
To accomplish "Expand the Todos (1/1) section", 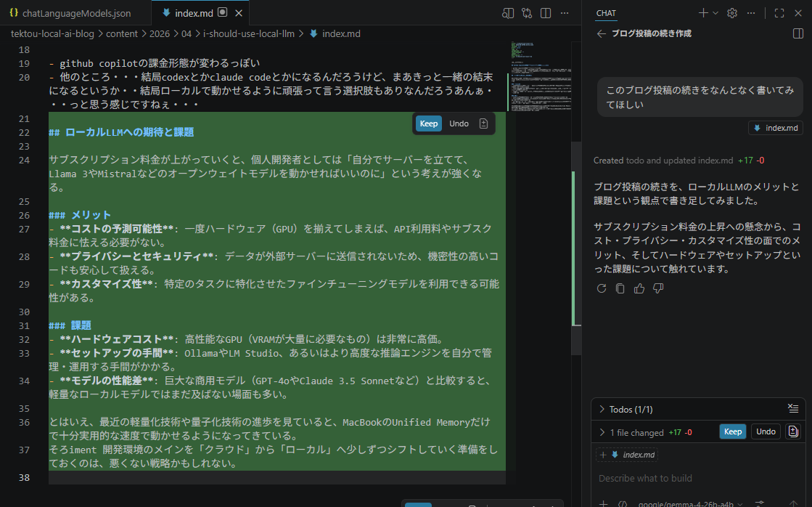I will [x=602, y=408].
